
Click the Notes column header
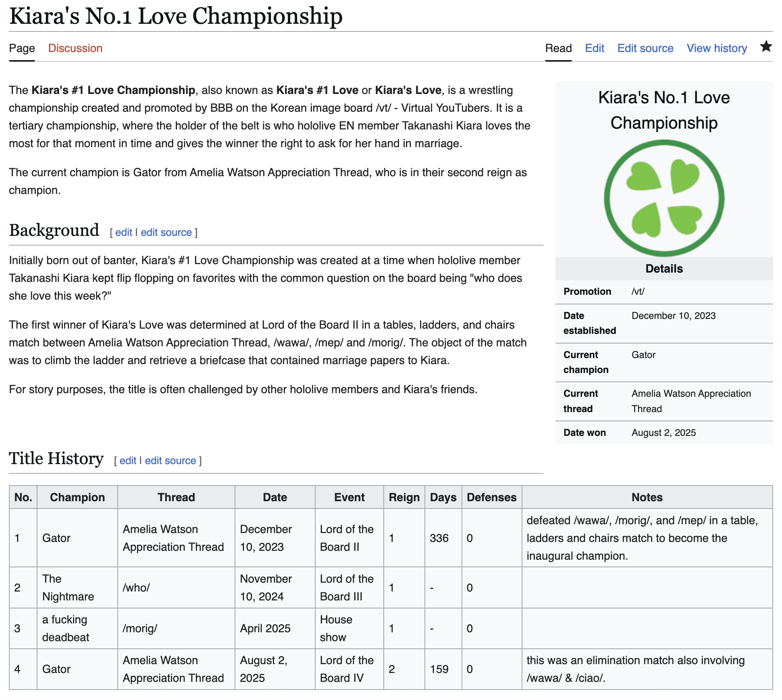[647, 497]
